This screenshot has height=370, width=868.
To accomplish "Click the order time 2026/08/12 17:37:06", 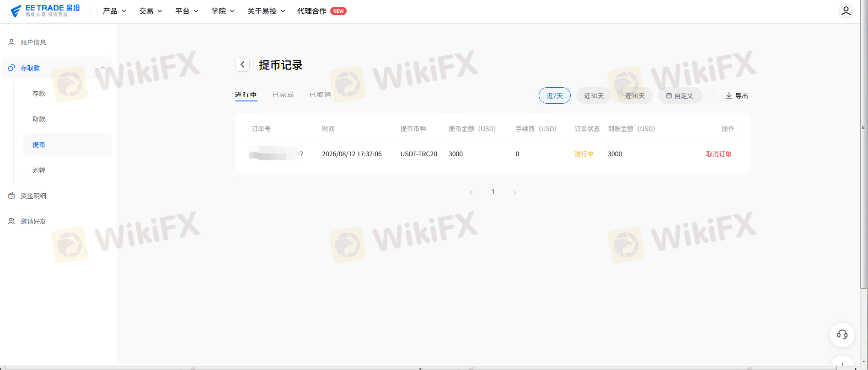I will (352, 154).
